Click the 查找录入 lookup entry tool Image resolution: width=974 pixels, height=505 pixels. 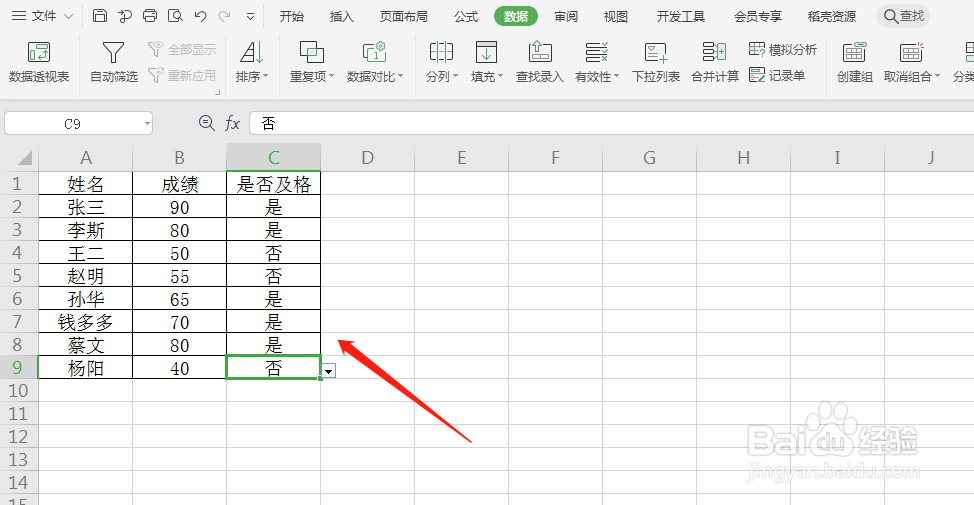540,61
